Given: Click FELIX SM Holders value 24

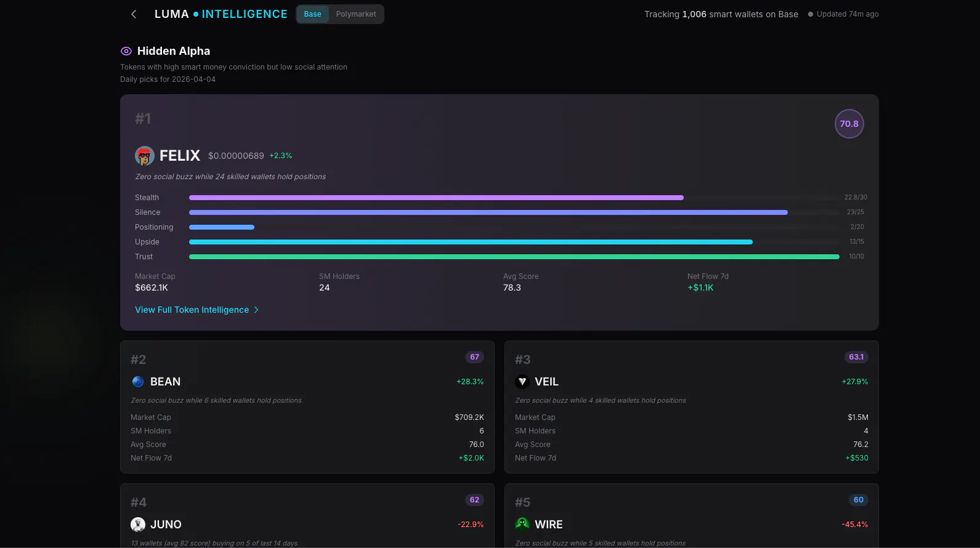Looking at the screenshot, I should tap(325, 288).
